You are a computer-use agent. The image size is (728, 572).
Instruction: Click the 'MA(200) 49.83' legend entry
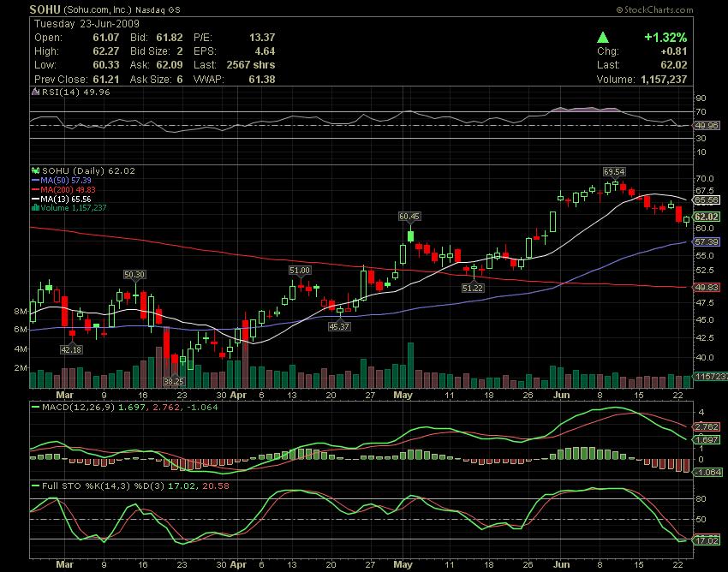(68, 189)
